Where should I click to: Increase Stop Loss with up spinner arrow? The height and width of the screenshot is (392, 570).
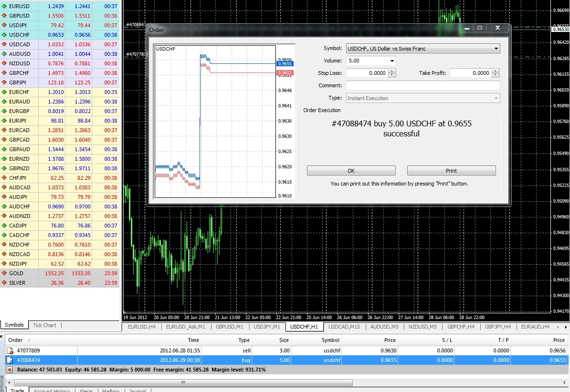[x=392, y=71]
